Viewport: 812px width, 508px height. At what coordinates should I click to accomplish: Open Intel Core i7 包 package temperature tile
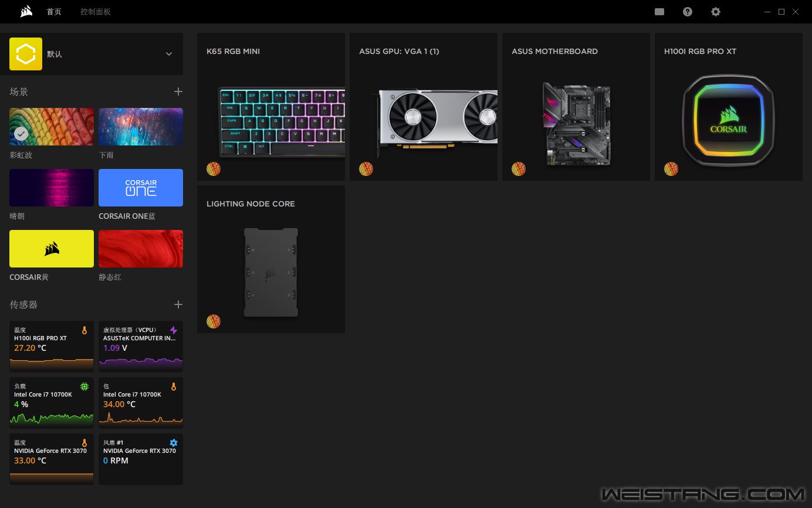pos(141,403)
